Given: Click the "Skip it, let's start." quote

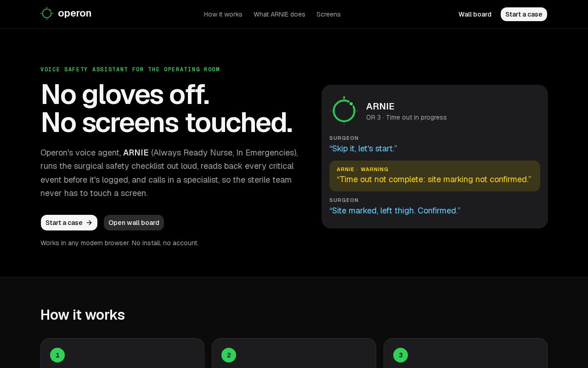Looking at the screenshot, I should (x=363, y=149).
